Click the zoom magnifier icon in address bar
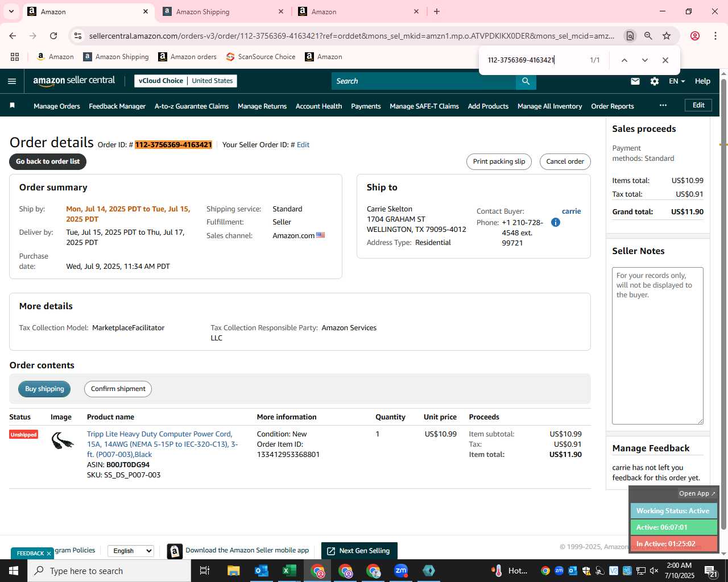Screen dimensions: 728x582 pyautogui.click(x=648, y=36)
